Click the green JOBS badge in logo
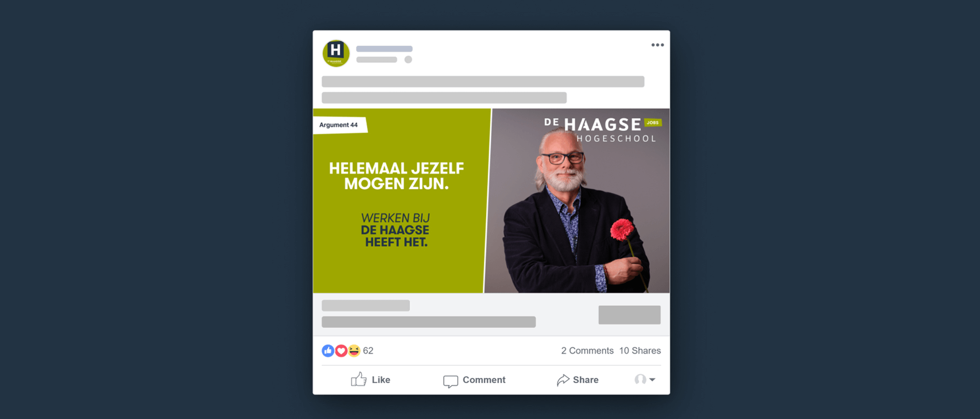The width and height of the screenshot is (980, 419). 653,123
